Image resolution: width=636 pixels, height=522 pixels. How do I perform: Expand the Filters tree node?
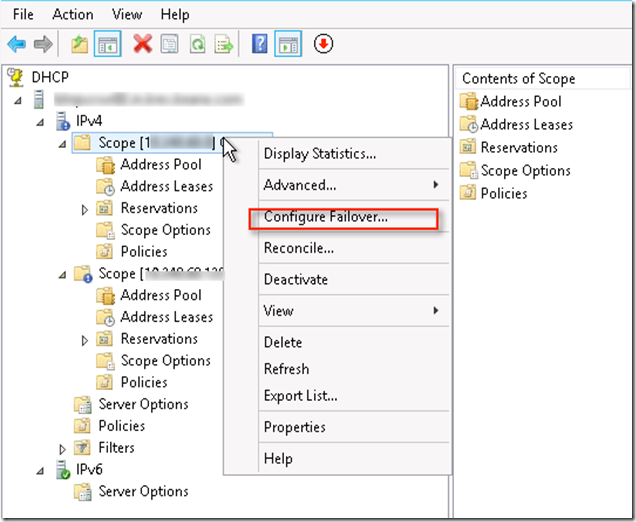(x=62, y=448)
